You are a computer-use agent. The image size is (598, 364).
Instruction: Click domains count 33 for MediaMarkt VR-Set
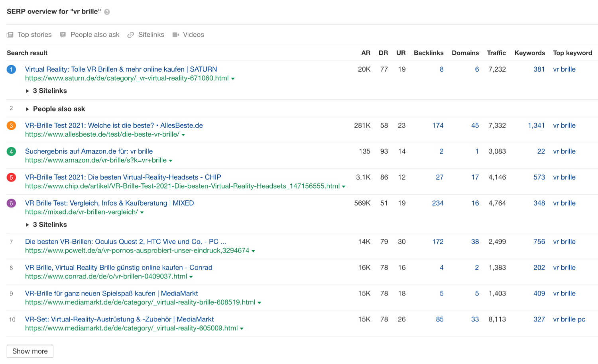coord(475,319)
